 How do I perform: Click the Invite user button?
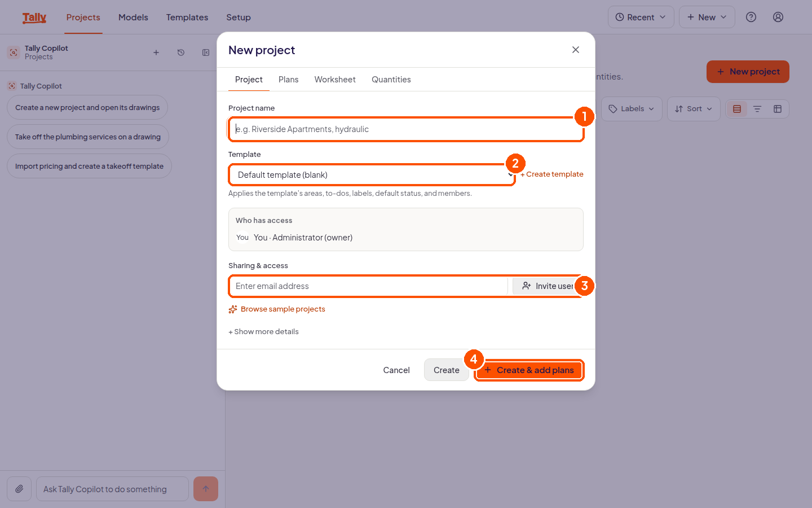tap(547, 286)
